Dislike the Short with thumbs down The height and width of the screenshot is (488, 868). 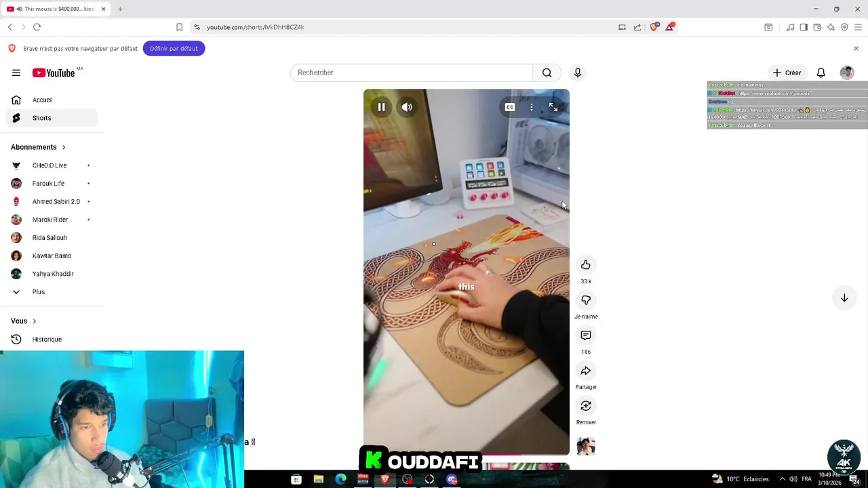coord(586,300)
